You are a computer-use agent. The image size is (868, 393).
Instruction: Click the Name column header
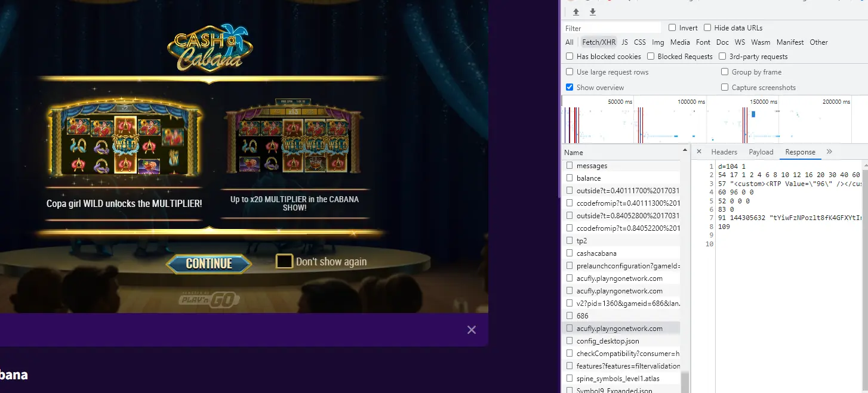[x=621, y=153]
